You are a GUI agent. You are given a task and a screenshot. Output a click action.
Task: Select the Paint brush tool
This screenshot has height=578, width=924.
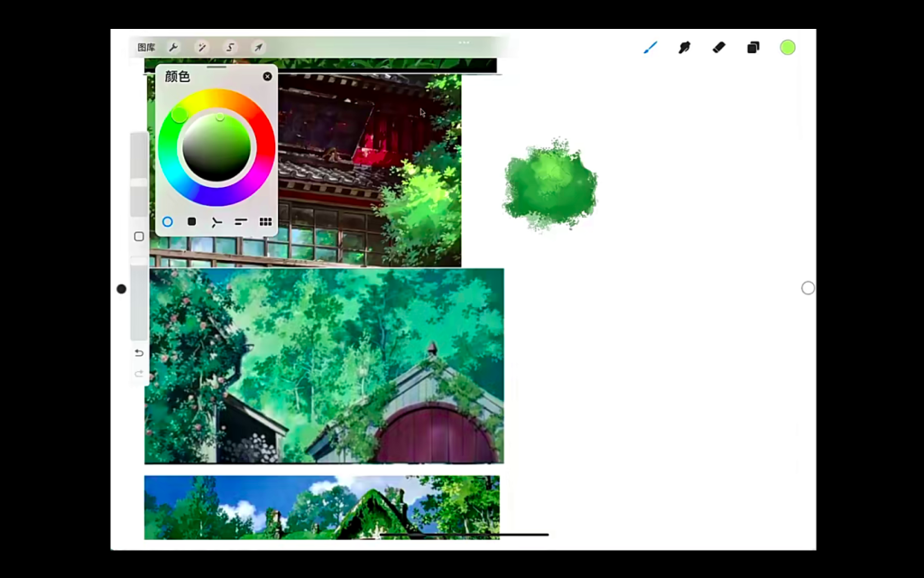[650, 47]
